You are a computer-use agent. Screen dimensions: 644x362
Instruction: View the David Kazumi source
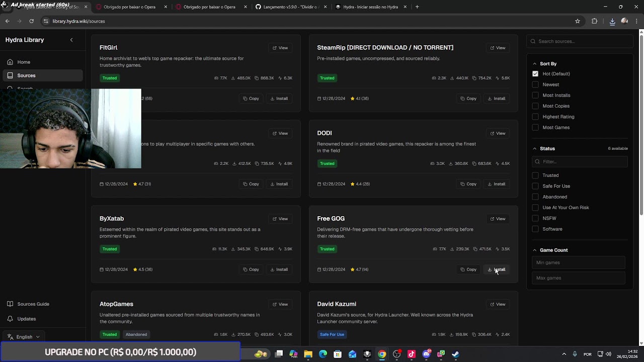pos(498,304)
